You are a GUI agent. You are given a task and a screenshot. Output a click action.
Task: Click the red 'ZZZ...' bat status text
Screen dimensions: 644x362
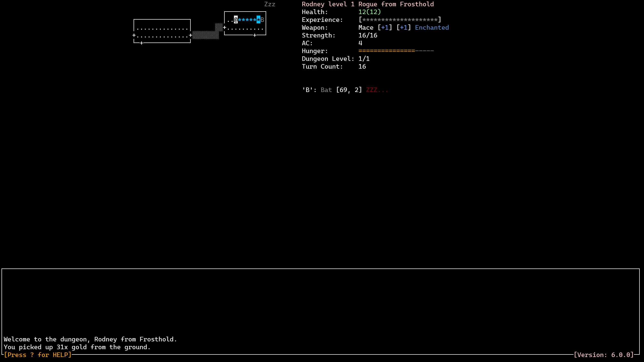click(x=377, y=90)
